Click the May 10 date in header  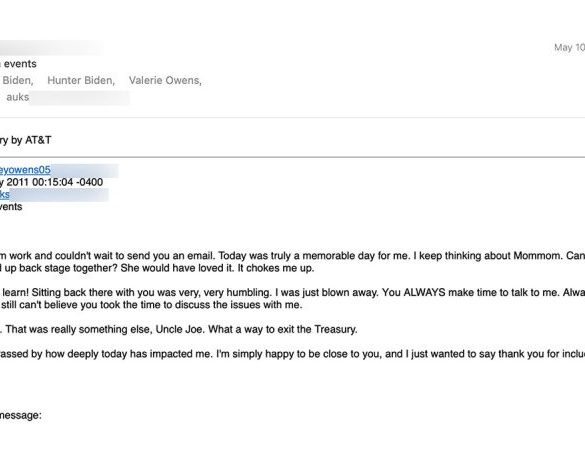[569, 47]
